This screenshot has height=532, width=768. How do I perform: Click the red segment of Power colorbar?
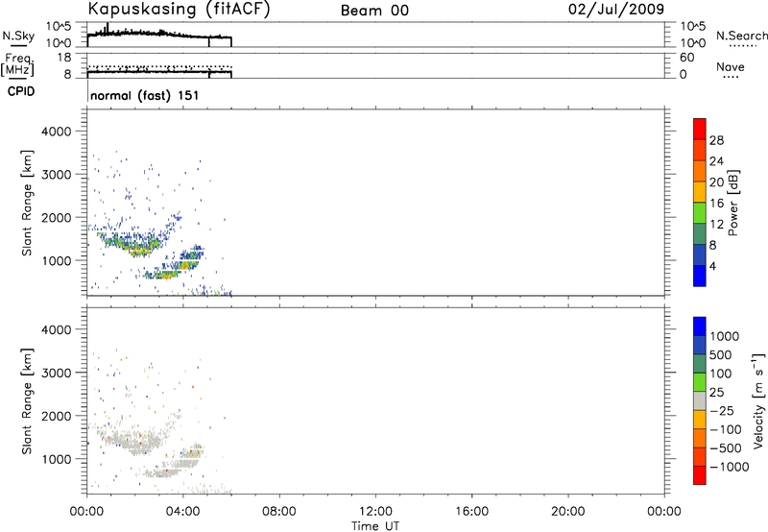point(700,129)
